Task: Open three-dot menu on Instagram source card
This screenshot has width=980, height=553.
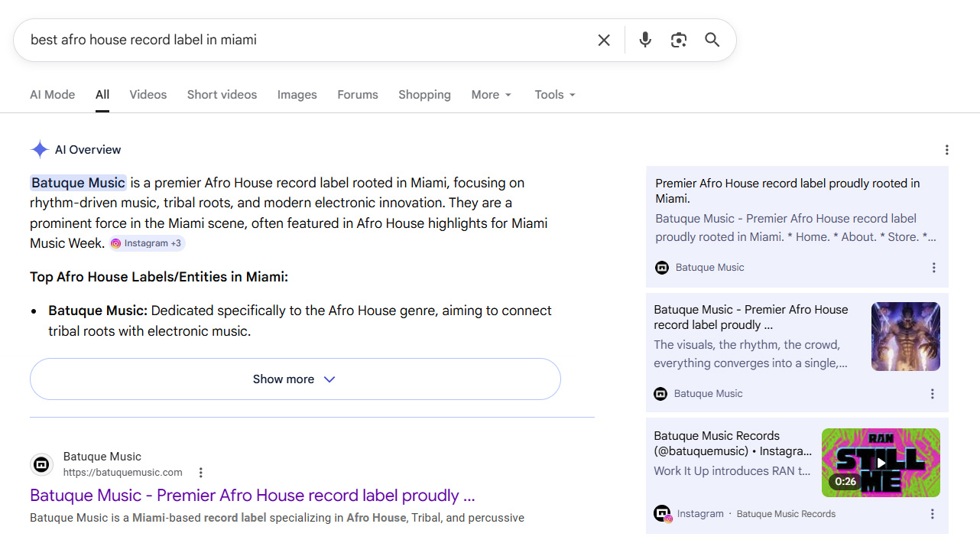Action: coord(932,514)
